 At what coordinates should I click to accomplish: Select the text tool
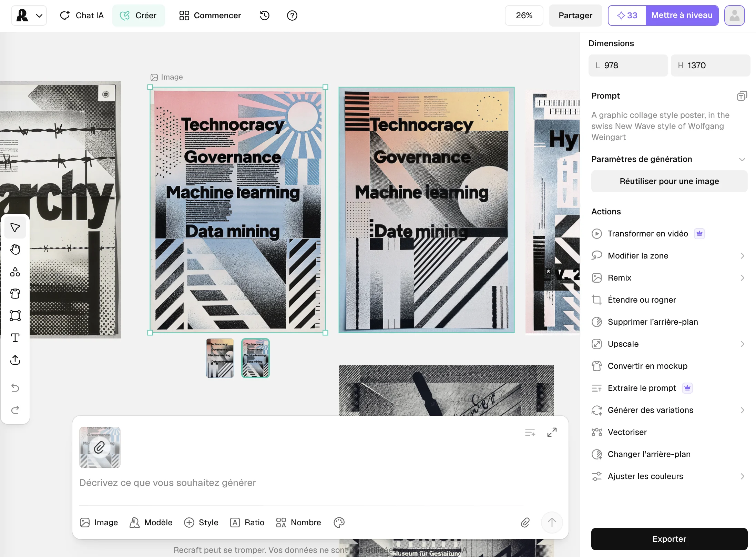tap(15, 338)
